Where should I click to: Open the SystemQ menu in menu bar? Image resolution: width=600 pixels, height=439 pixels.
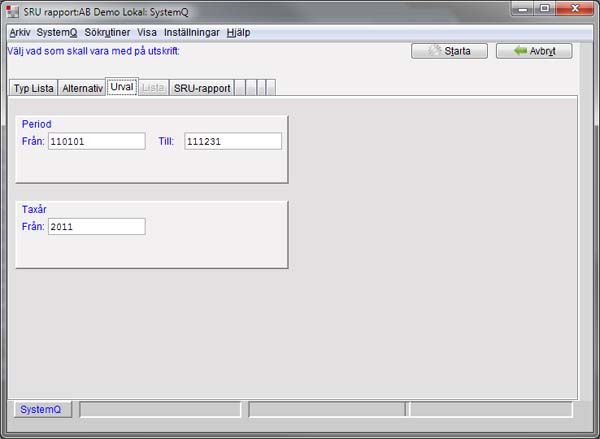pyautogui.click(x=57, y=32)
